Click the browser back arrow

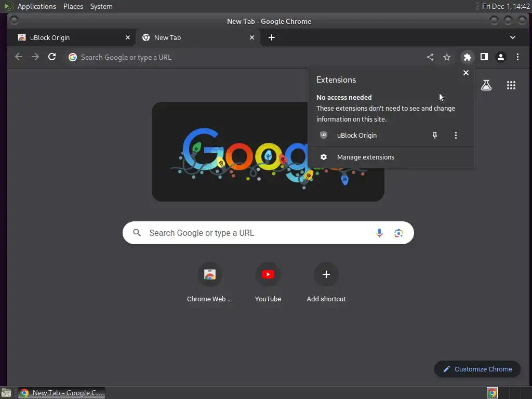pyautogui.click(x=19, y=57)
